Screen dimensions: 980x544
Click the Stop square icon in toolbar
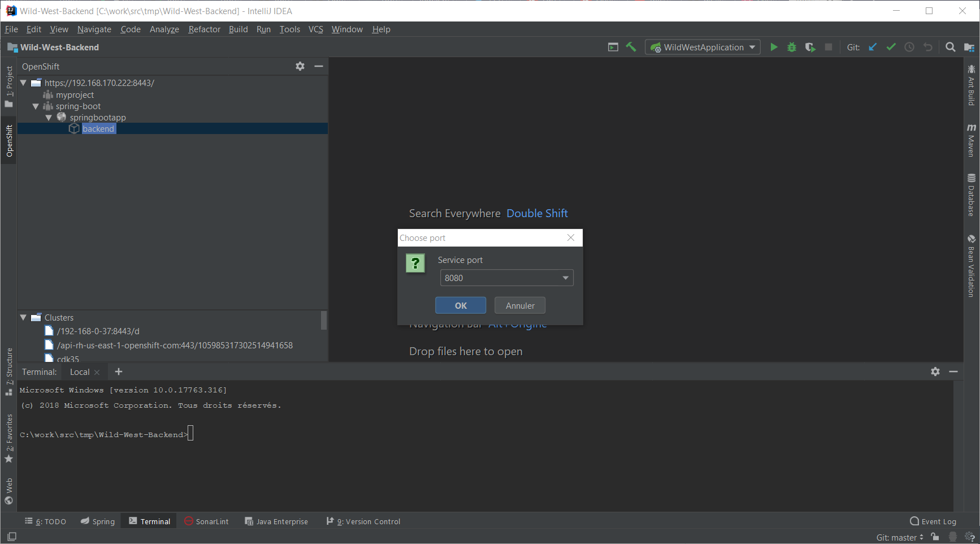pyautogui.click(x=829, y=48)
